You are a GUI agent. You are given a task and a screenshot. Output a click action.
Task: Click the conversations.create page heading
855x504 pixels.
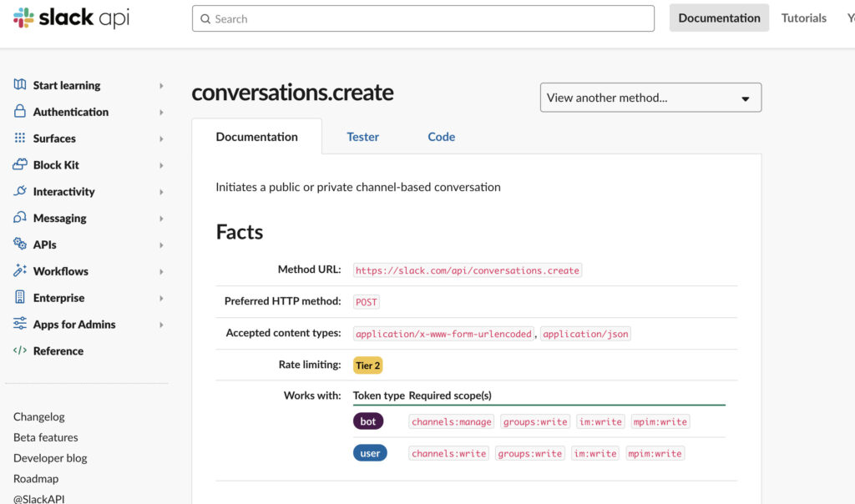[292, 93]
